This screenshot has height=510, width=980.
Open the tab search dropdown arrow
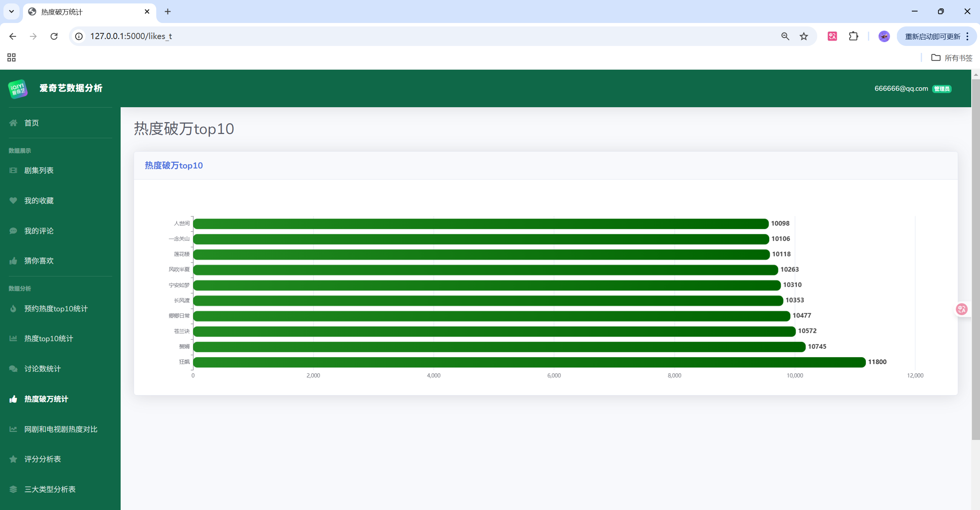pos(11,11)
